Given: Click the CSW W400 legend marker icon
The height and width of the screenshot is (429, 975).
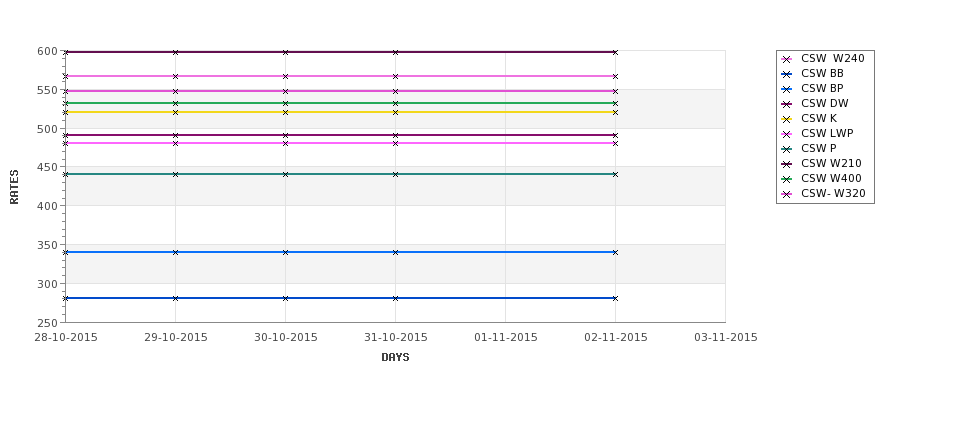Looking at the screenshot, I should 787,179.
